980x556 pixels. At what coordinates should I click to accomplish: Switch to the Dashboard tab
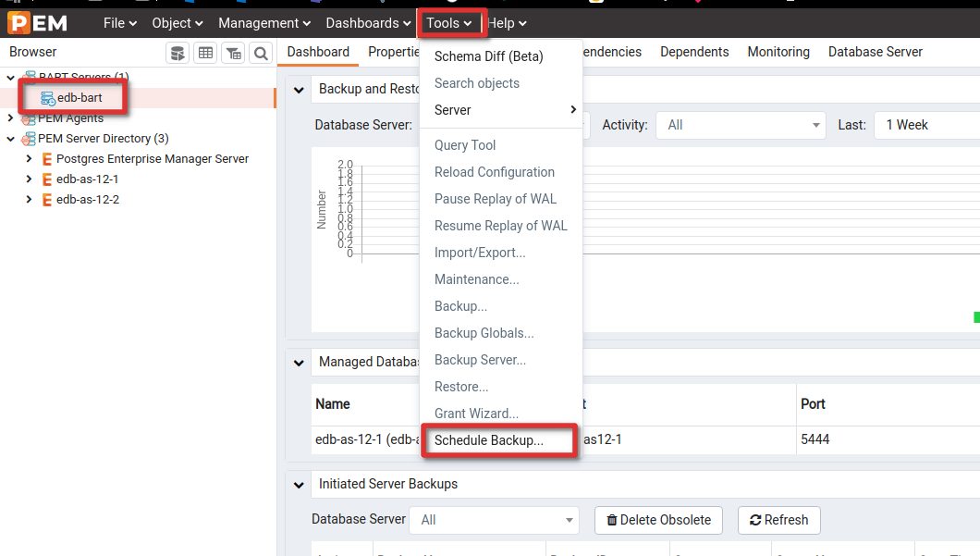(318, 52)
